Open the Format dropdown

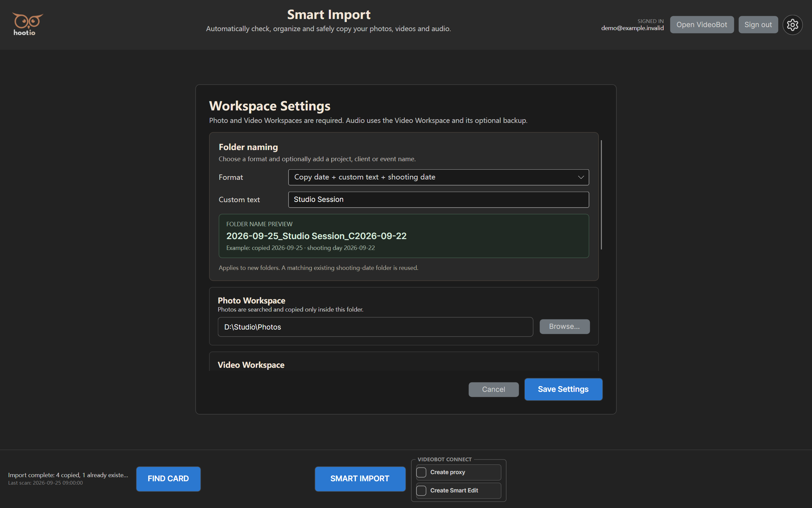438,177
